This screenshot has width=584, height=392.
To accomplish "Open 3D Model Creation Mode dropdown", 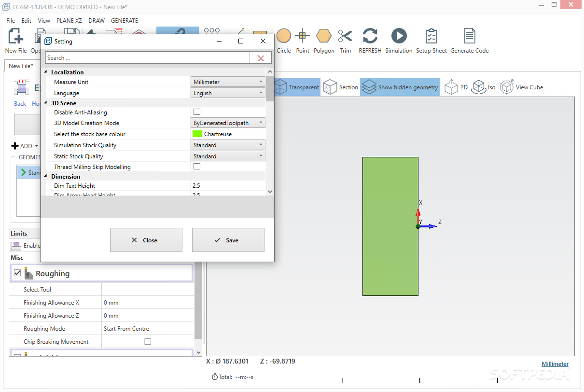I will pyautogui.click(x=228, y=123).
